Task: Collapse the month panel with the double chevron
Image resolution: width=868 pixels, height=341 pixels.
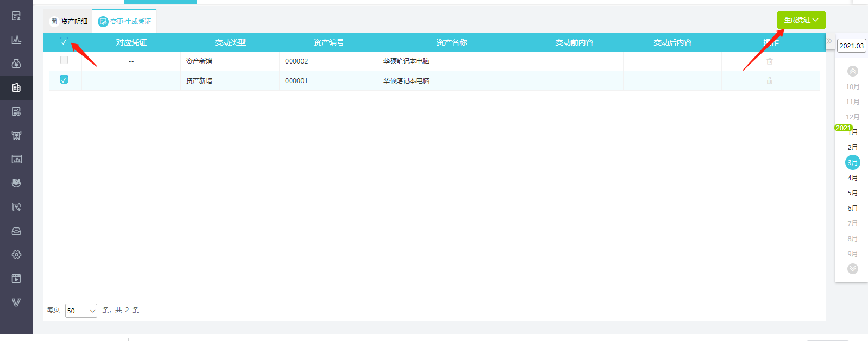Action: pos(829,41)
